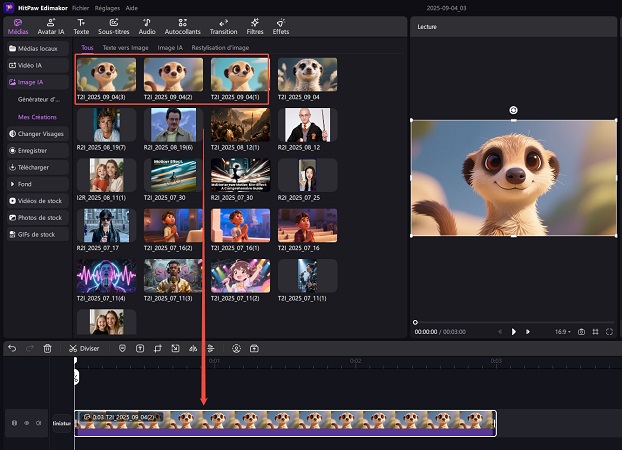Open the Audio tool

coord(147,27)
